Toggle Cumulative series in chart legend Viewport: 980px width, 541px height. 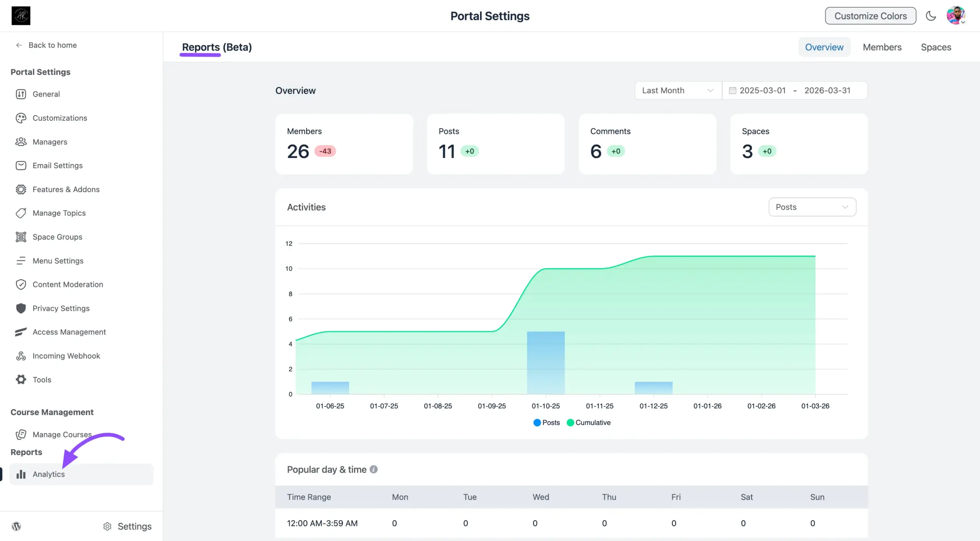click(588, 422)
